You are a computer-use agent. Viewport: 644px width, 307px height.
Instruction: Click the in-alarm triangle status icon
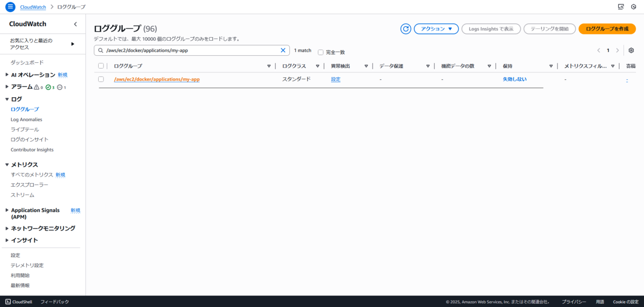pos(36,87)
